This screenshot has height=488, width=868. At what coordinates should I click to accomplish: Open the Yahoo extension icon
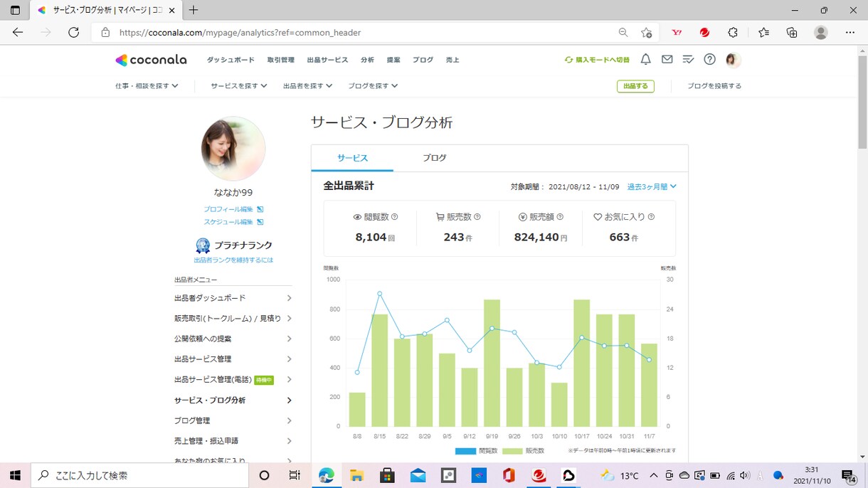(677, 32)
